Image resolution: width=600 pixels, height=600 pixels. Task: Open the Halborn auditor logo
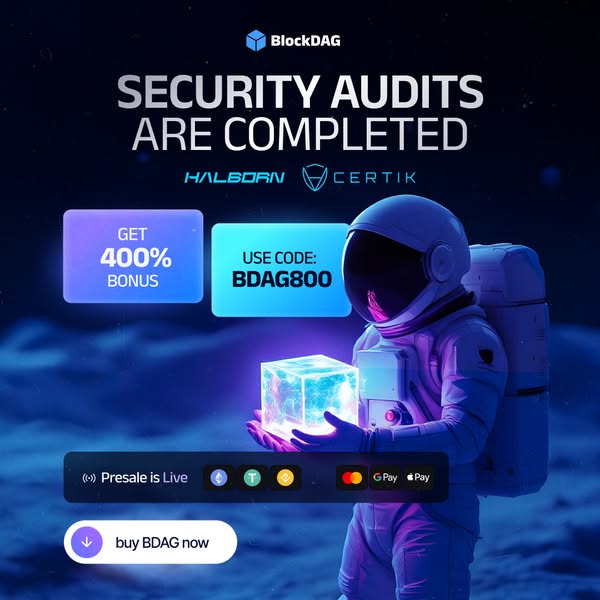coord(235,178)
